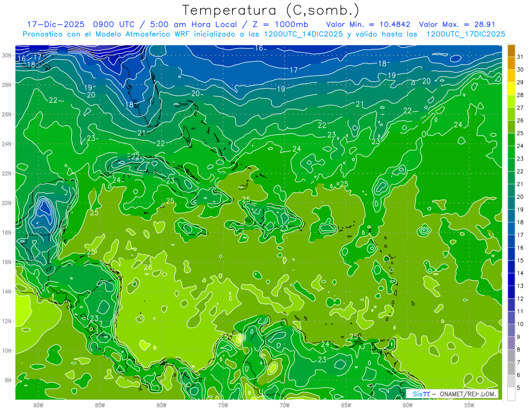Click the colorbar legend label '25'
The width and height of the screenshot is (532, 411).
coord(520,133)
